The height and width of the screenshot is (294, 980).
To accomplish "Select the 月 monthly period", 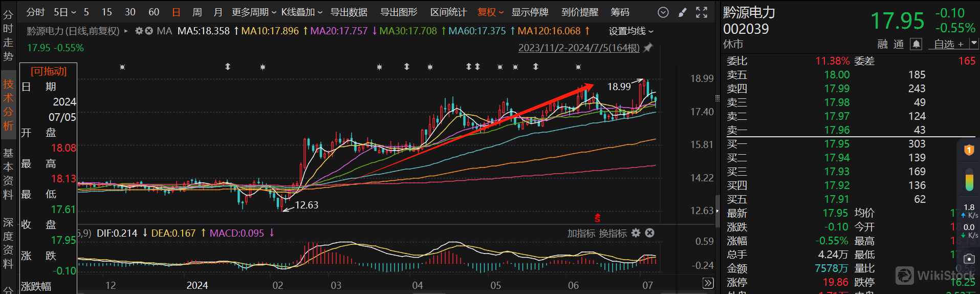I will (x=218, y=12).
